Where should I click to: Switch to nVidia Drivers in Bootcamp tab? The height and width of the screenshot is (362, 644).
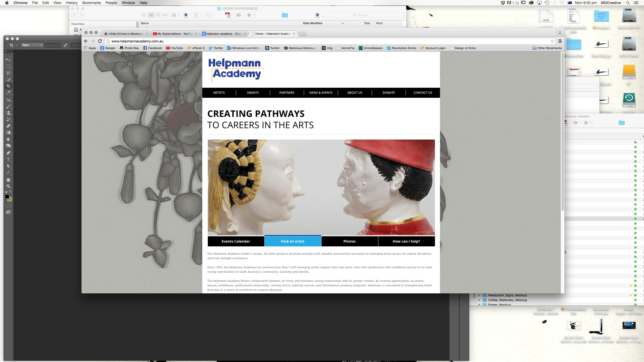[x=126, y=34]
